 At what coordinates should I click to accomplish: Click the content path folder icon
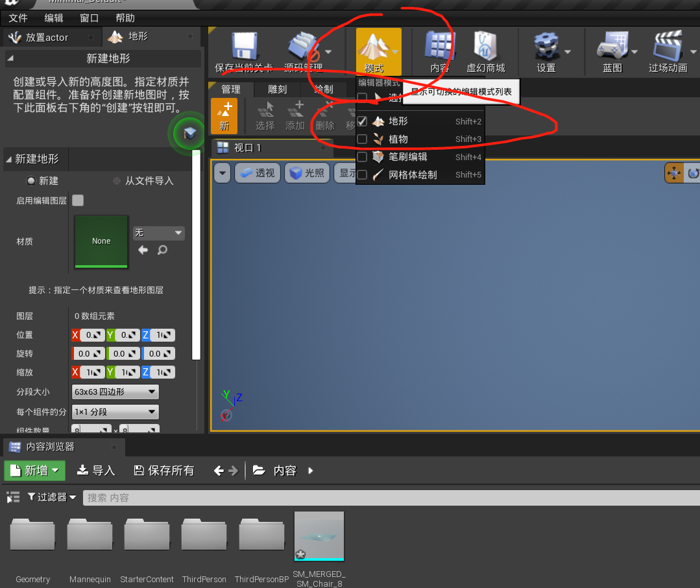coord(259,470)
